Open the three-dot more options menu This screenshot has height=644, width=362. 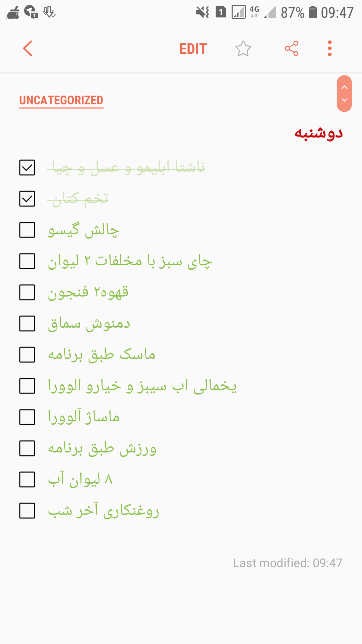[x=329, y=49]
